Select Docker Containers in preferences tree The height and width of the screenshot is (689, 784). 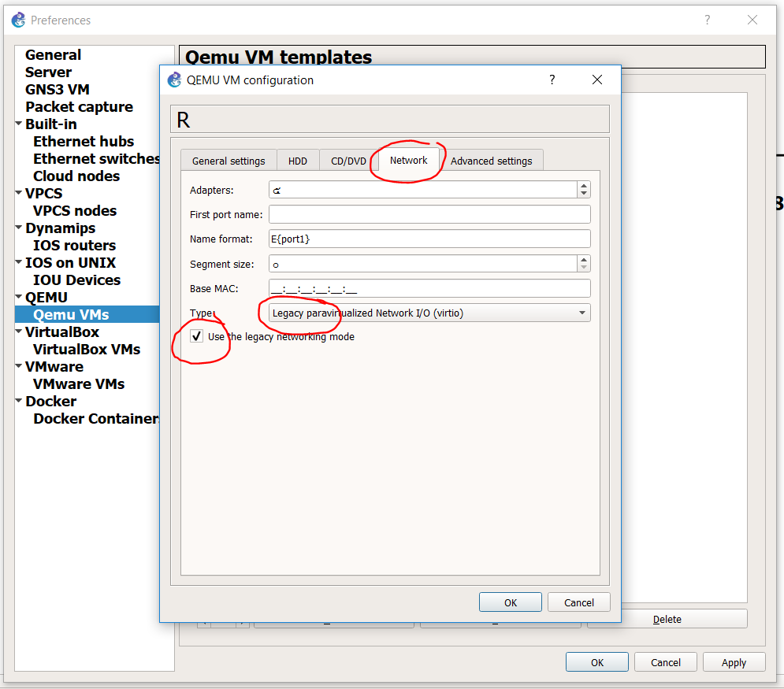coord(96,419)
